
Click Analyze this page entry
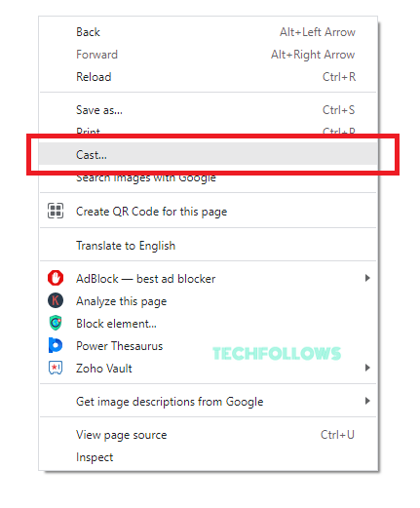point(209,301)
